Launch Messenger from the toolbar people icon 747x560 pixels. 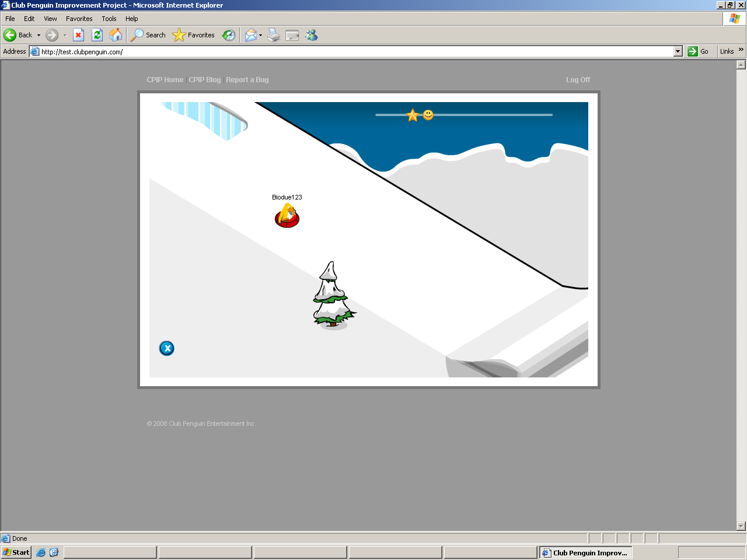(x=312, y=35)
